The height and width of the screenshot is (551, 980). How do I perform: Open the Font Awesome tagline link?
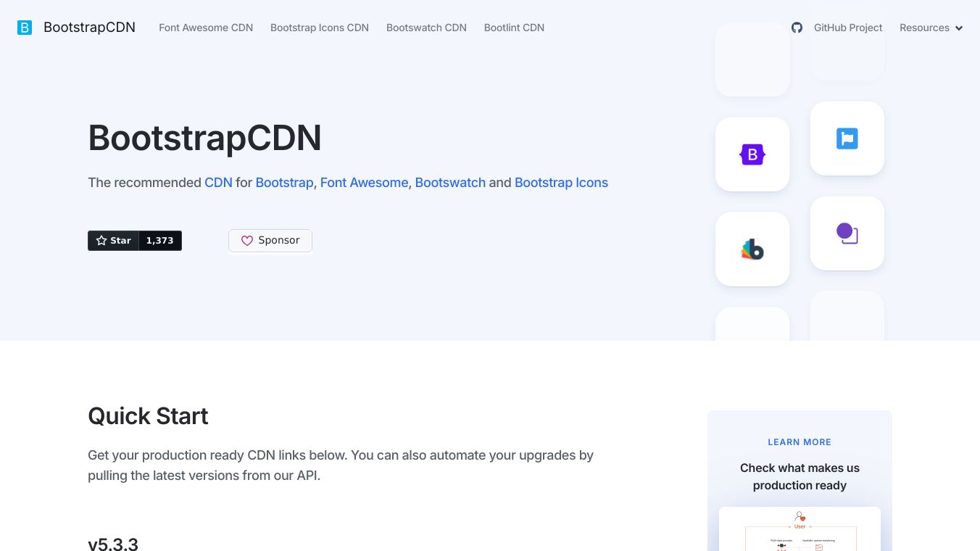[364, 183]
